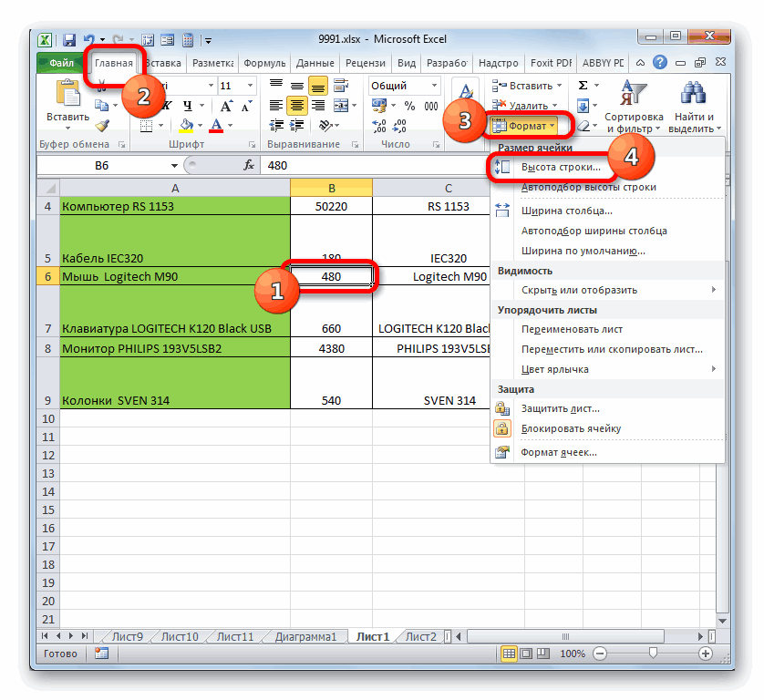Viewport: 764px width, 700px height.
Task: Click the Формат dropdown button
Action: click(524, 126)
